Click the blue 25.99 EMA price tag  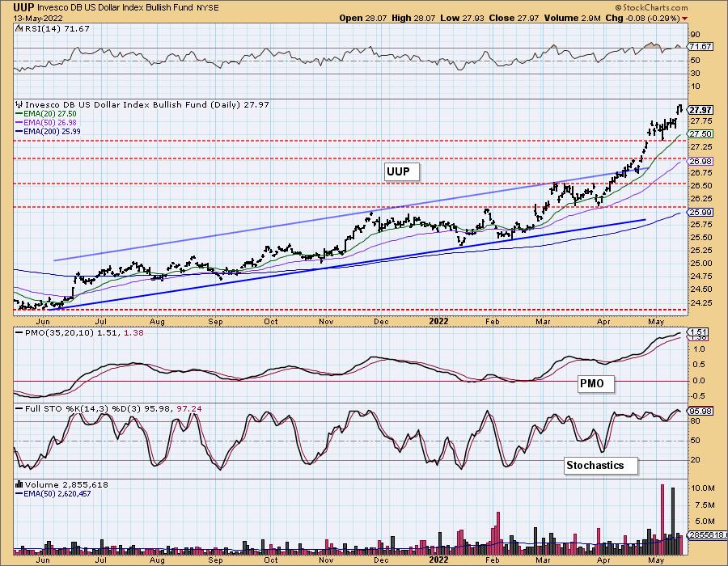(x=700, y=213)
